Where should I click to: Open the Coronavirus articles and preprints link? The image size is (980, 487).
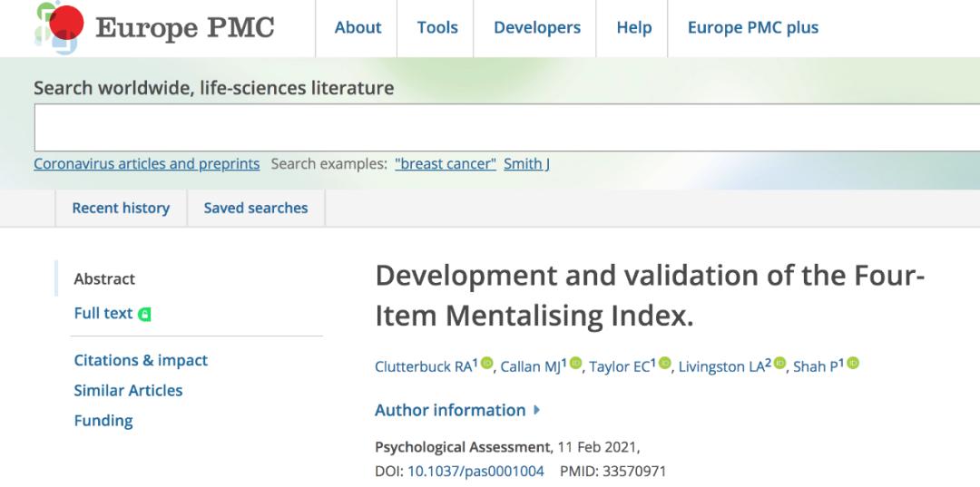(x=146, y=164)
